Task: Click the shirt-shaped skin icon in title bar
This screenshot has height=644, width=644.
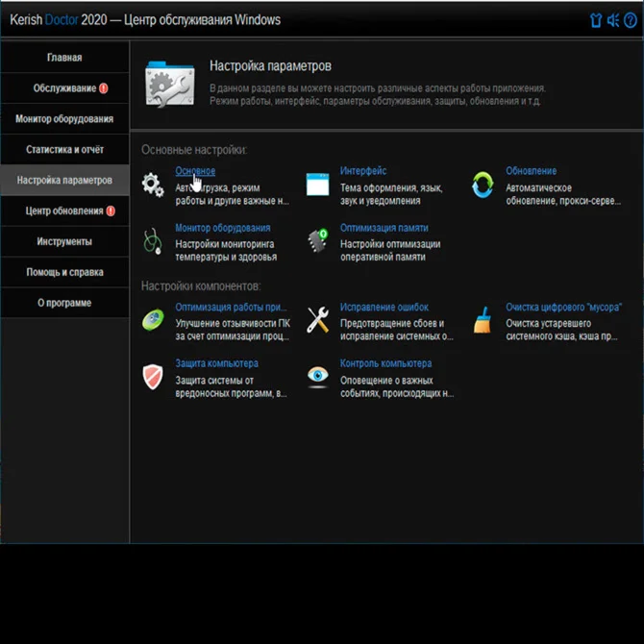Action: tap(596, 20)
